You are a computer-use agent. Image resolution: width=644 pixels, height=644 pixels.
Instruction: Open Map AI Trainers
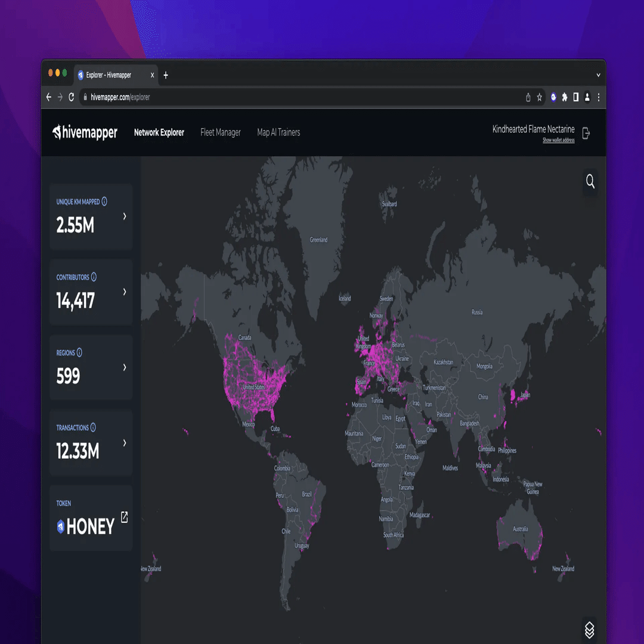278,132
